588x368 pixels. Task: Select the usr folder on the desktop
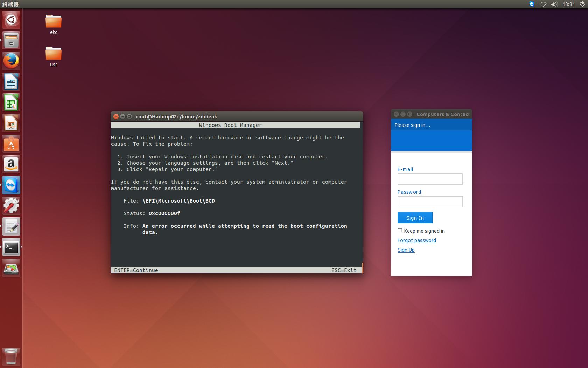coord(54,57)
